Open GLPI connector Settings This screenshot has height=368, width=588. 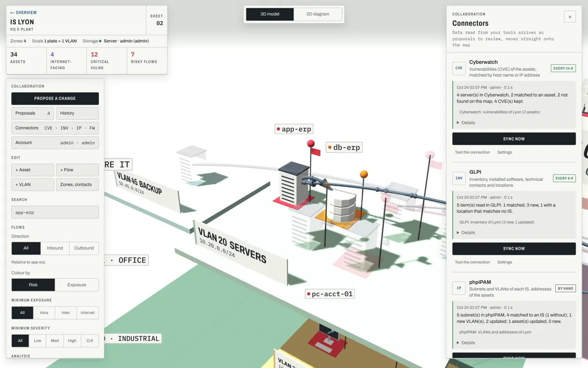505,262
